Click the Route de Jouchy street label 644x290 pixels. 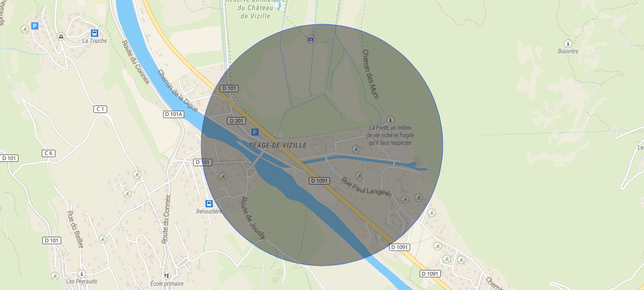253,218
